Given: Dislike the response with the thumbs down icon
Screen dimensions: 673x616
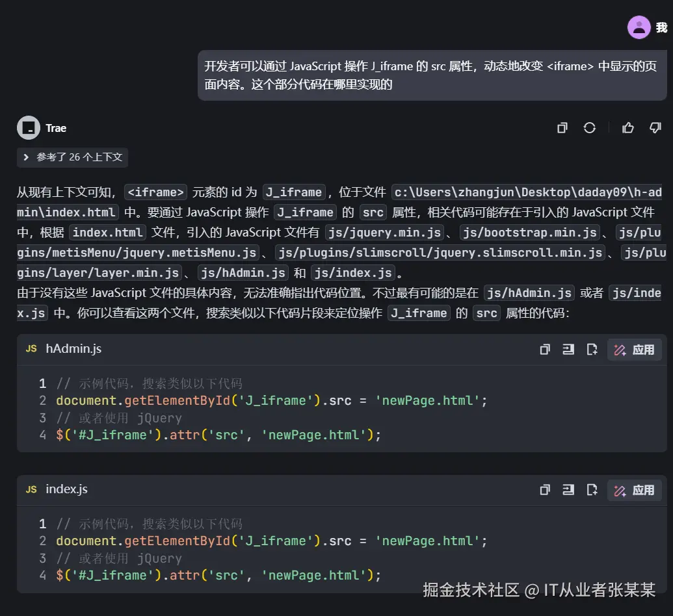Looking at the screenshot, I should coord(655,128).
